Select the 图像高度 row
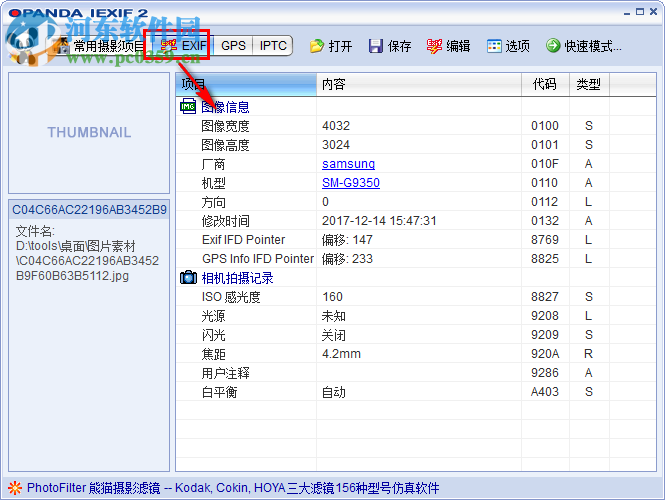Viewport: 665px width, 500px height. pos(416,145)
